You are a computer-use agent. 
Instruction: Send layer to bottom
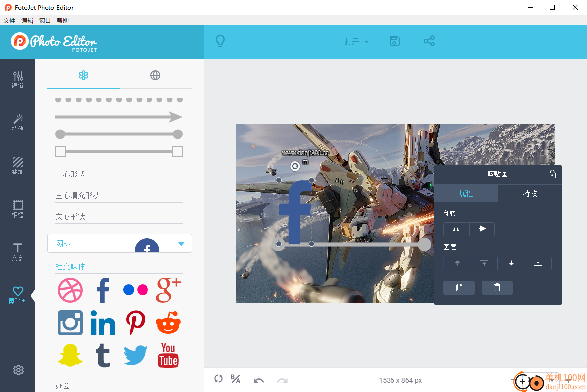point(538,263)
